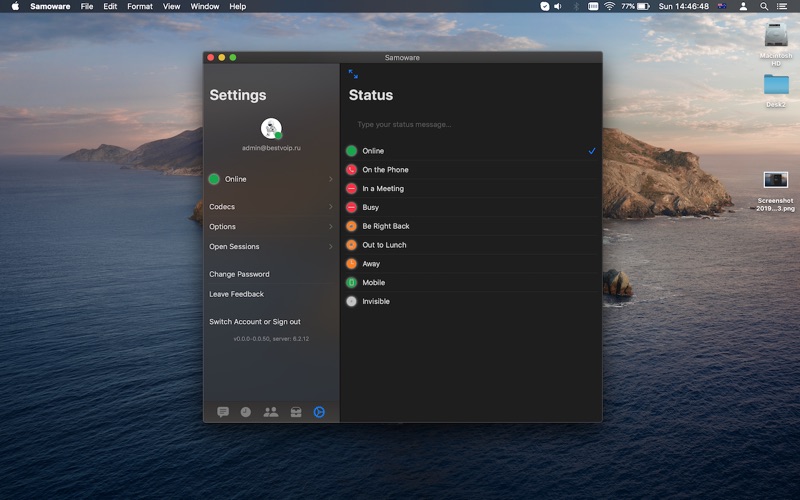This screenshot has width=800, height=500.
Task: Open the Edit menu
Action: (110, 6)
